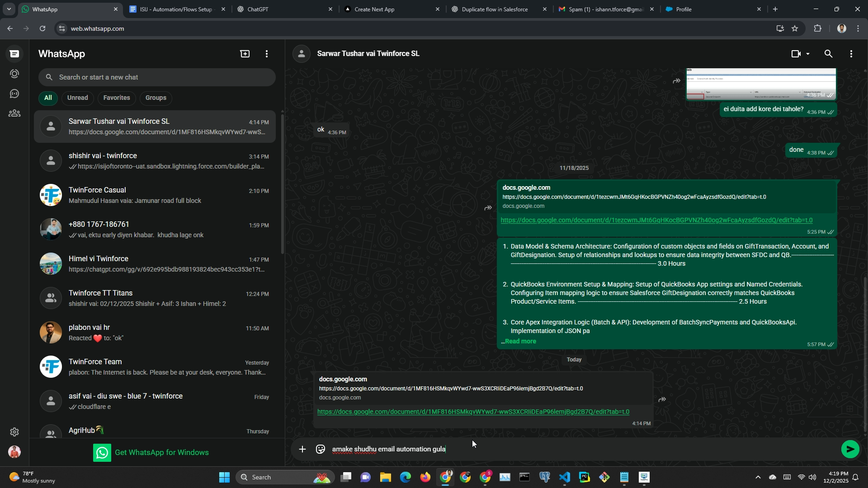Filter chats by Unread

tap(77, 98)
